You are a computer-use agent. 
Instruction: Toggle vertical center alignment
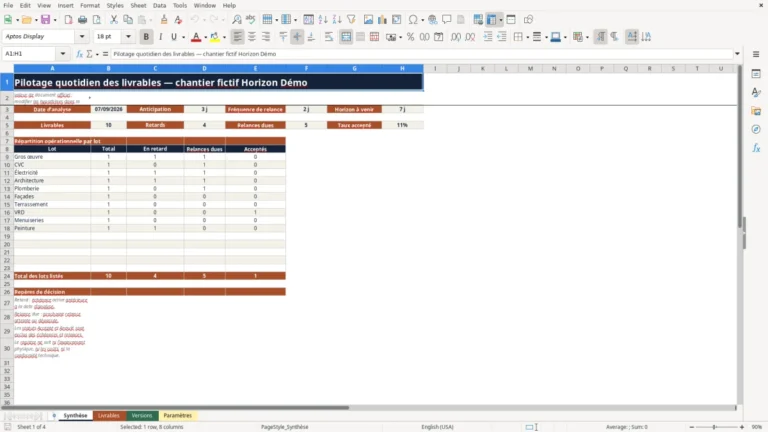point(297,37)
